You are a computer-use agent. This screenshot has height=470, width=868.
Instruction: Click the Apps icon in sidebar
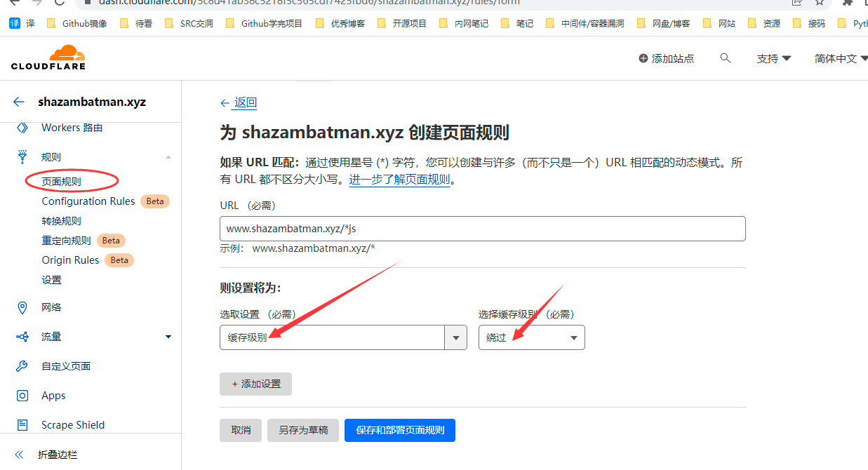coord(22,396)
